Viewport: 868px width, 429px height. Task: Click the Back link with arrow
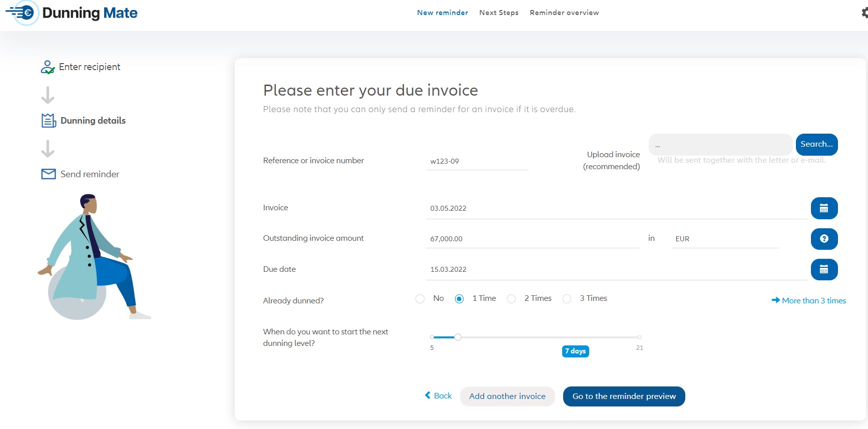coord(438,395)
